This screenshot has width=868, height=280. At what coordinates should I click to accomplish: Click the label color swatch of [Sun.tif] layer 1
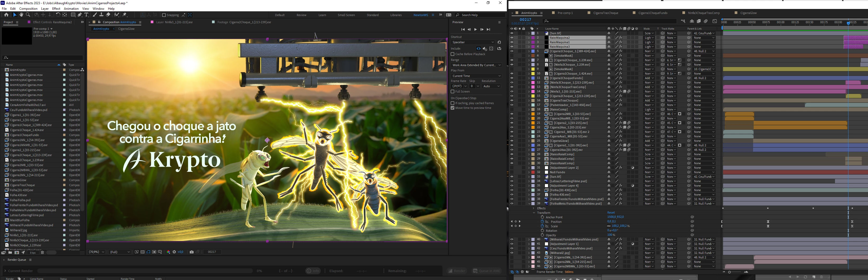click(x=533, y=33)
